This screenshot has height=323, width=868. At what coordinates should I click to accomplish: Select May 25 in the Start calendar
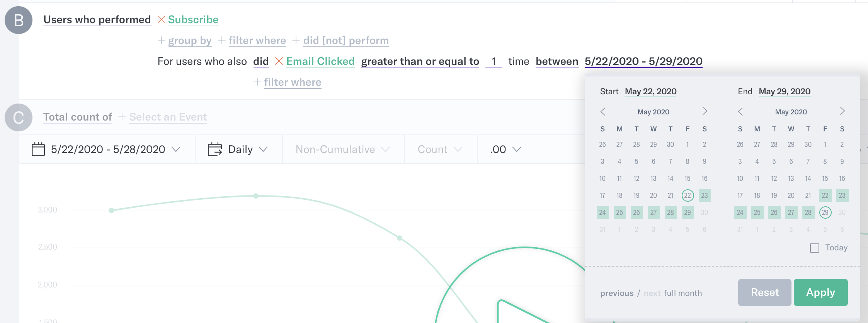pyautogui.click(x=620, y=212)
